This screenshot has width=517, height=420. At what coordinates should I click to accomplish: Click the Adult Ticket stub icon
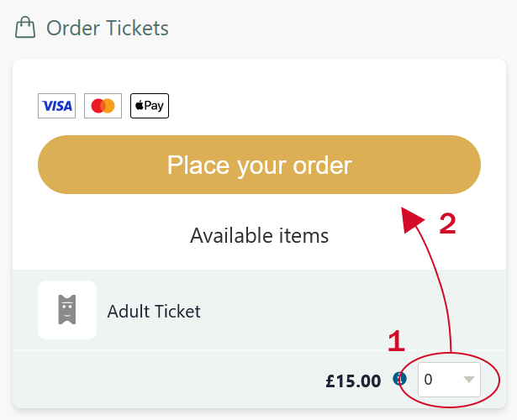(x=67, y=310)
